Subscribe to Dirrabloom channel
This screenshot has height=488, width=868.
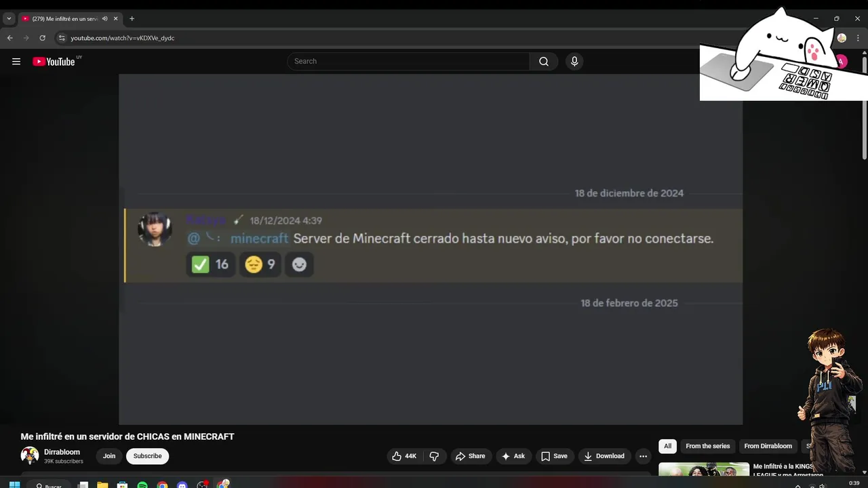(147, 456)
